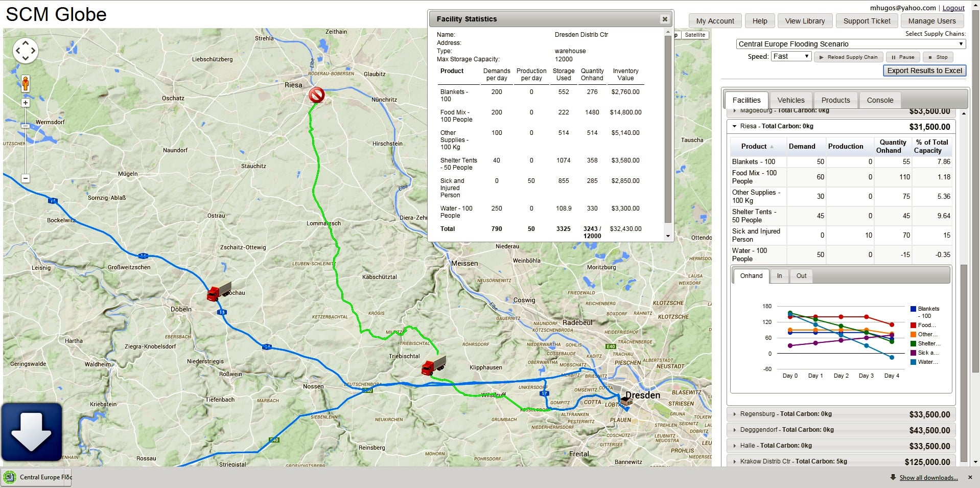Viewport: 980px width, 488px height.
Task: Expand the Krakow Distrib Ctr section
Action: coord(841,461)
